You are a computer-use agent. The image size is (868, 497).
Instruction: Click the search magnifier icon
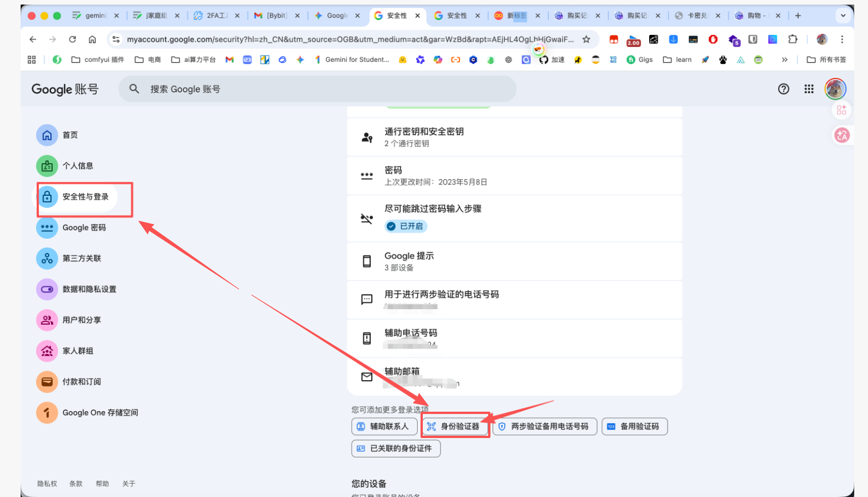[x=134, y=89]
